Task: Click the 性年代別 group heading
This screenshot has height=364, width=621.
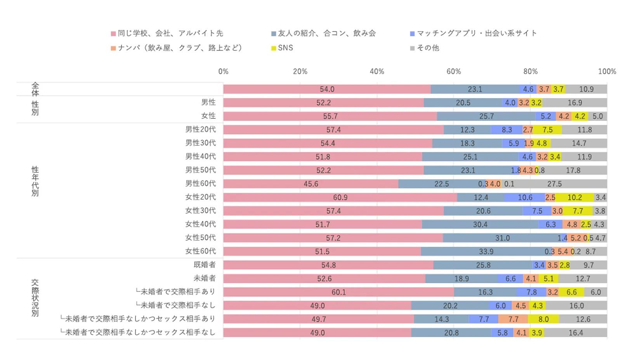Action: (x=35, y=181)
